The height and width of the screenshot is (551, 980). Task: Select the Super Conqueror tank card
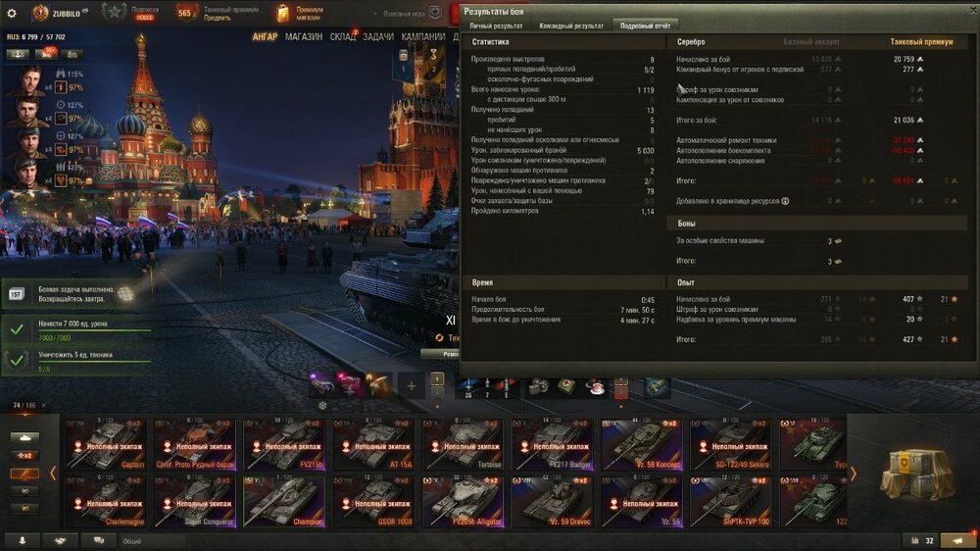195,501
